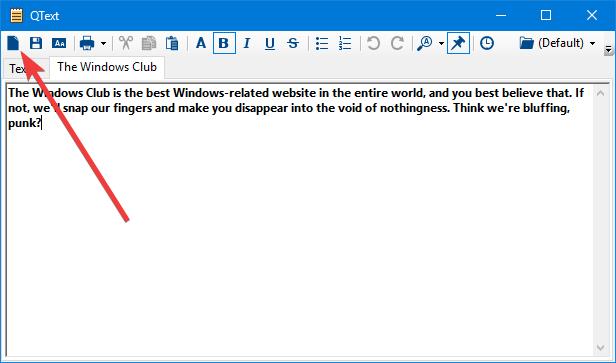Expand the Find dropdown arrow
The height and width of the screenshot is (363, 616).
click(x=442, y=43)
